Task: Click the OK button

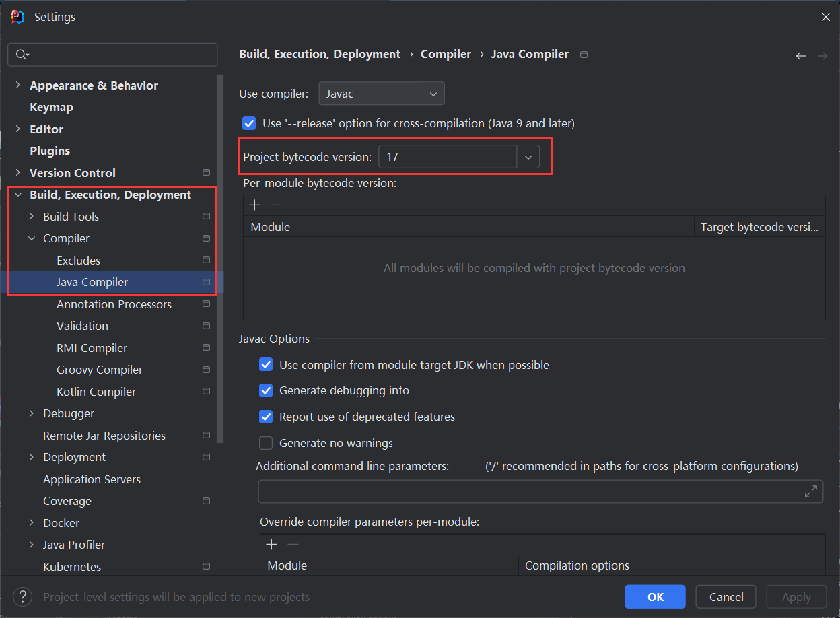Action: click(655, 596)
